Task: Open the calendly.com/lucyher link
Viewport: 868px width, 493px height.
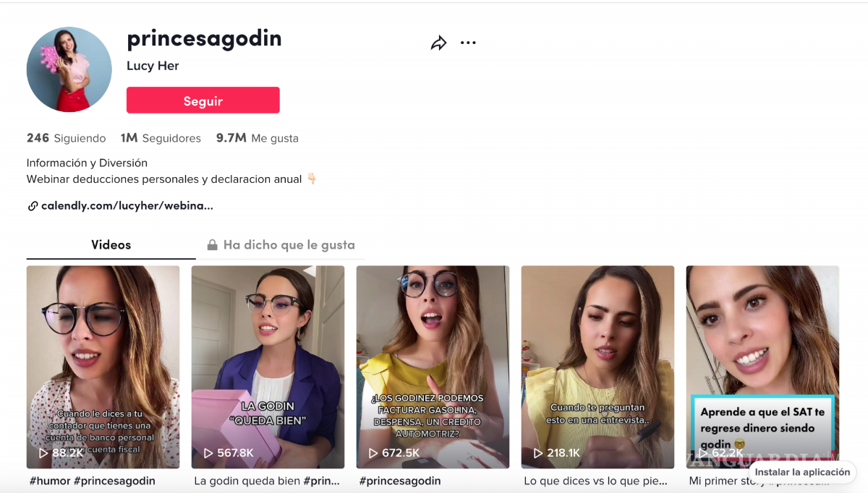Action: pos(127,206)
